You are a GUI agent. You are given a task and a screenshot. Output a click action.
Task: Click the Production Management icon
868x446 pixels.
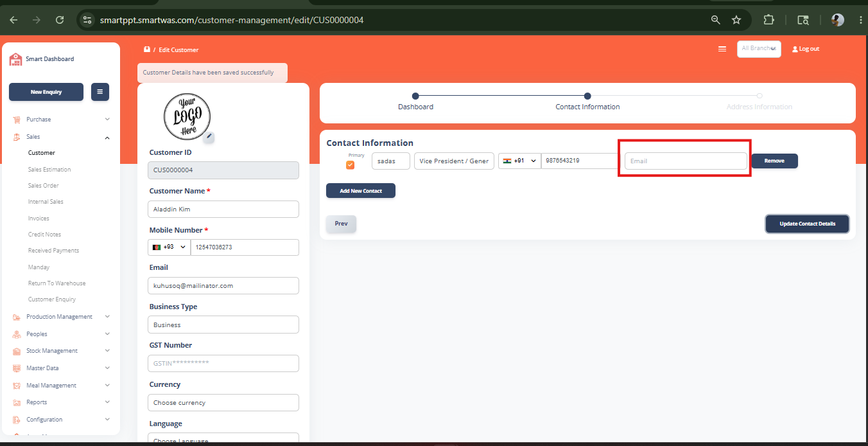pyautogui.click(x=17, y=317)
